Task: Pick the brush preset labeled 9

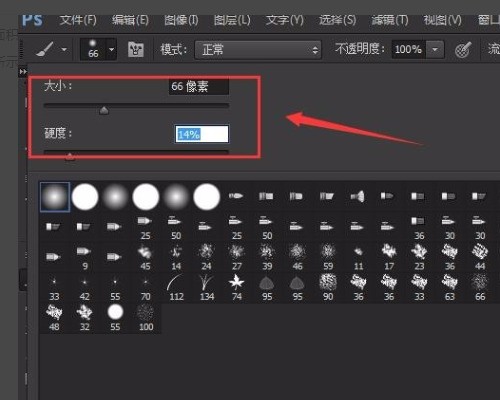Action: 84,257
